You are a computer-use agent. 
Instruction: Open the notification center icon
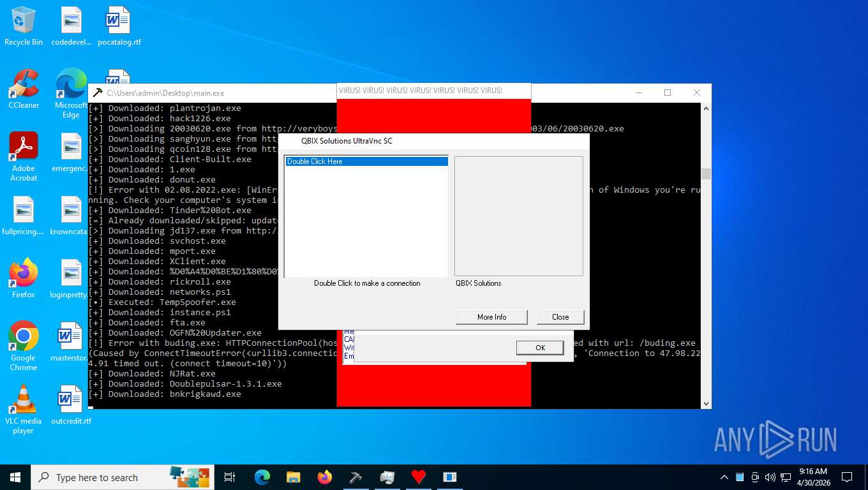coord(847,477)
